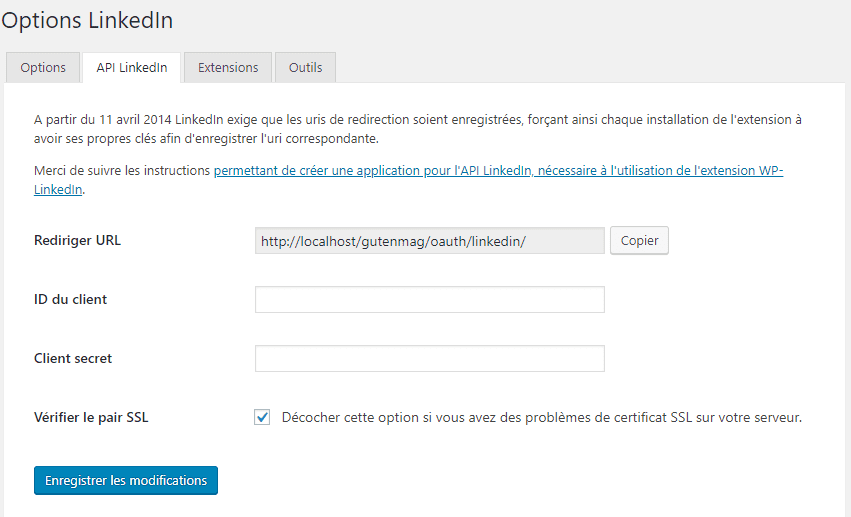Copy the redirect URL with Copier

[639, 240]
